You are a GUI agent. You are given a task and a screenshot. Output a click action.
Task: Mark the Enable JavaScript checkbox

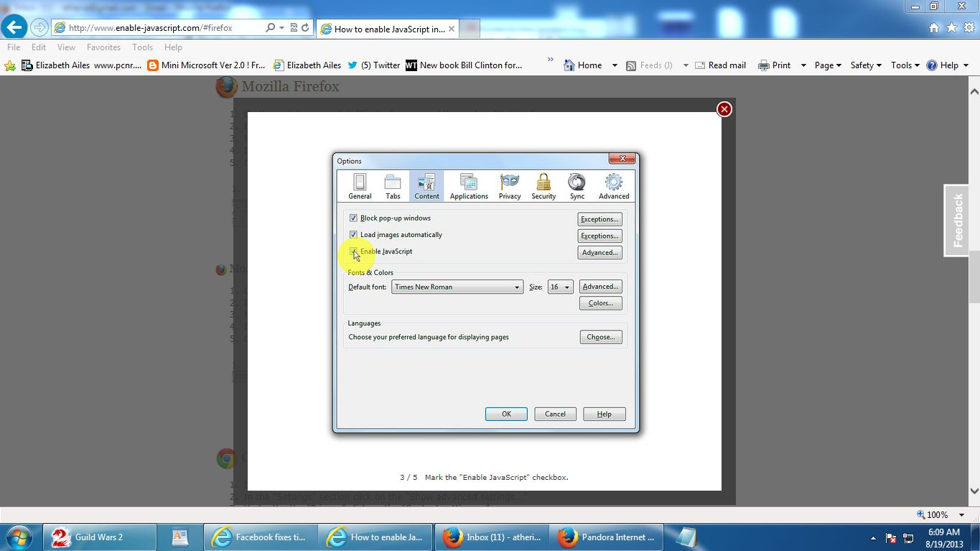coord(353,251)
